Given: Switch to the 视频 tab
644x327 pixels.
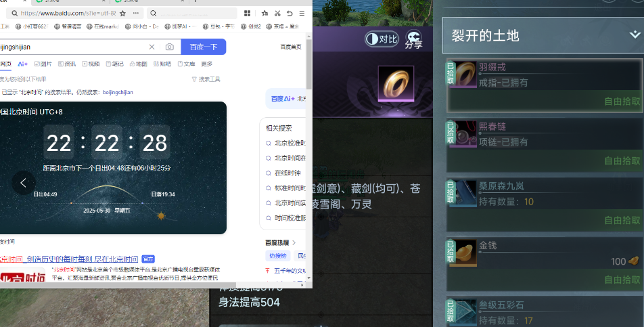Looking at the screenshot, I should [91, 64].
